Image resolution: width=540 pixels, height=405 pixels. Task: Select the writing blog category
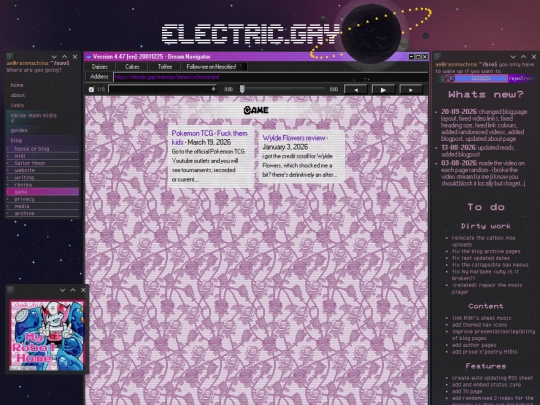[42, 177]
